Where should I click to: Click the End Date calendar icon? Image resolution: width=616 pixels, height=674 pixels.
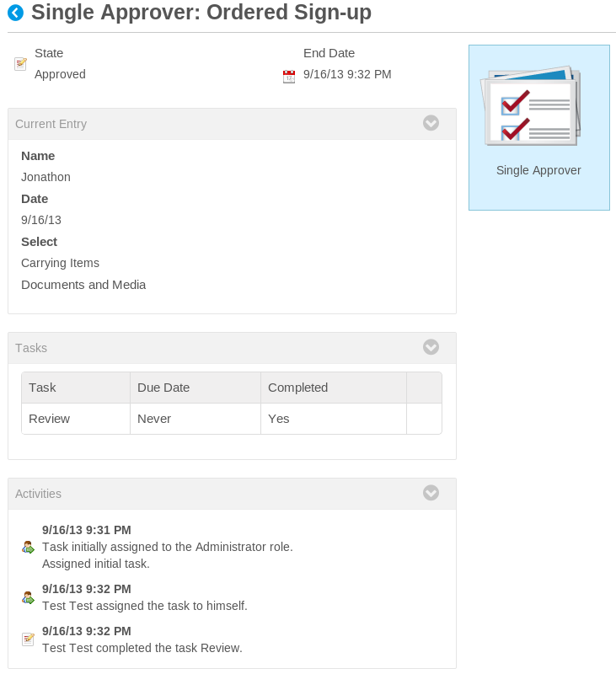[289, 77]
